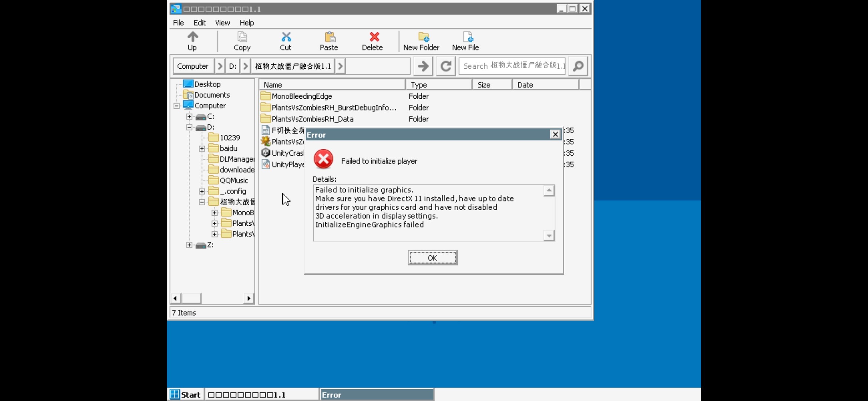Click the Start button on taskbar
Screen dimensions: 868x401
click(x=185, y=394)
